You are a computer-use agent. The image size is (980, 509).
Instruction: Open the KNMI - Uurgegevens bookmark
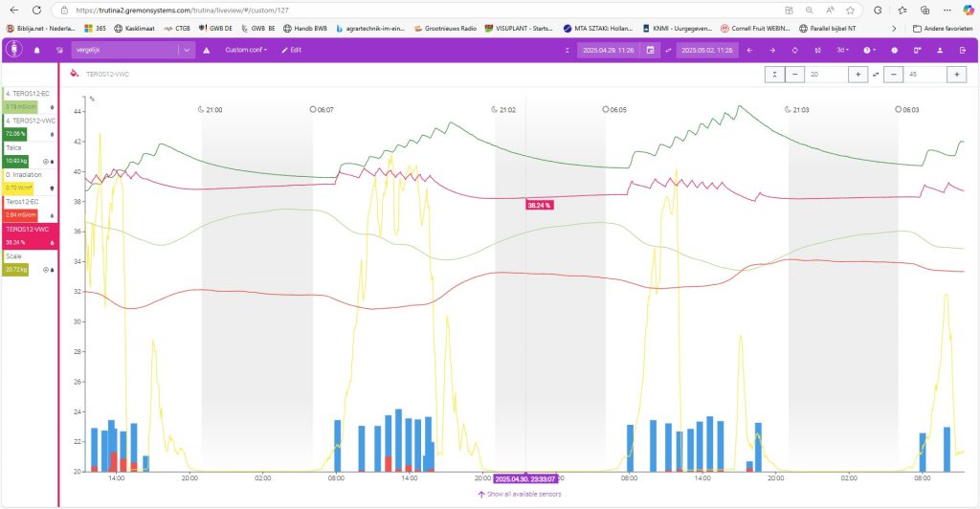click(x=679, y=29)
